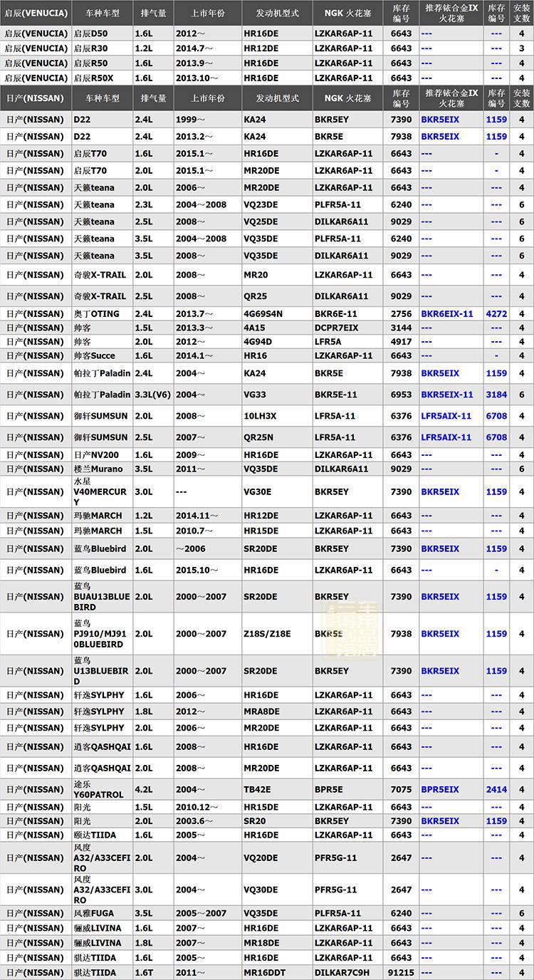Click stock number 91215

pos(402,973)
